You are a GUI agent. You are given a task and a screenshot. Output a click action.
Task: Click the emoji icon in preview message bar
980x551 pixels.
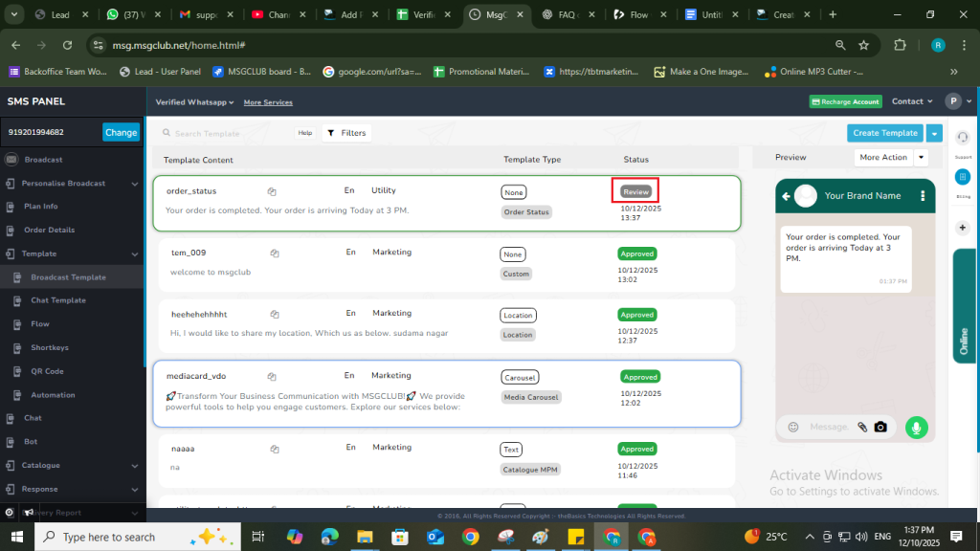(x=792, y=428)
